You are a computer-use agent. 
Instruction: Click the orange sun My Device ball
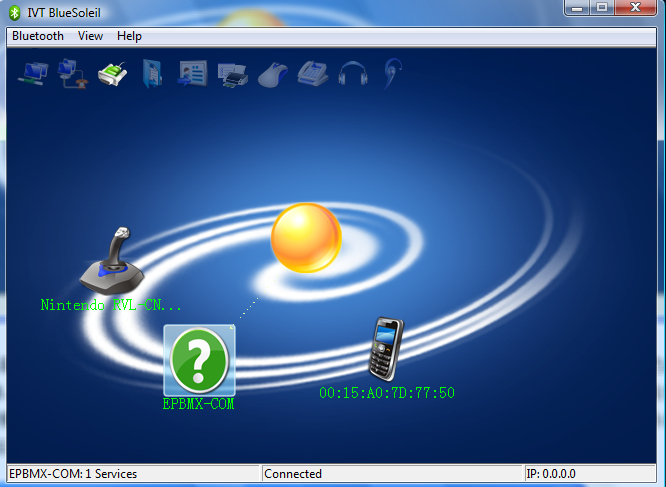306,238
